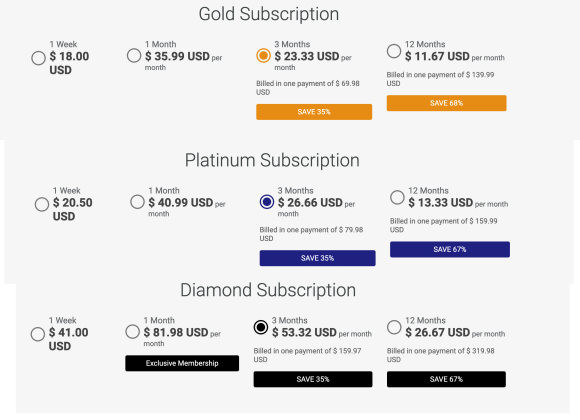Click blue SAVE 35% Platinum button

pos(317,258)
